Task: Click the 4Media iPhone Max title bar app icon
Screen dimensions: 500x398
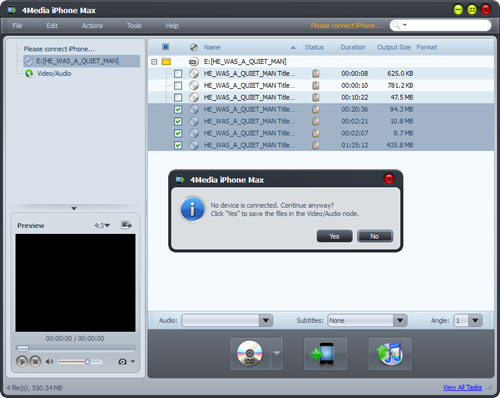Action: [x=12, y=10]
